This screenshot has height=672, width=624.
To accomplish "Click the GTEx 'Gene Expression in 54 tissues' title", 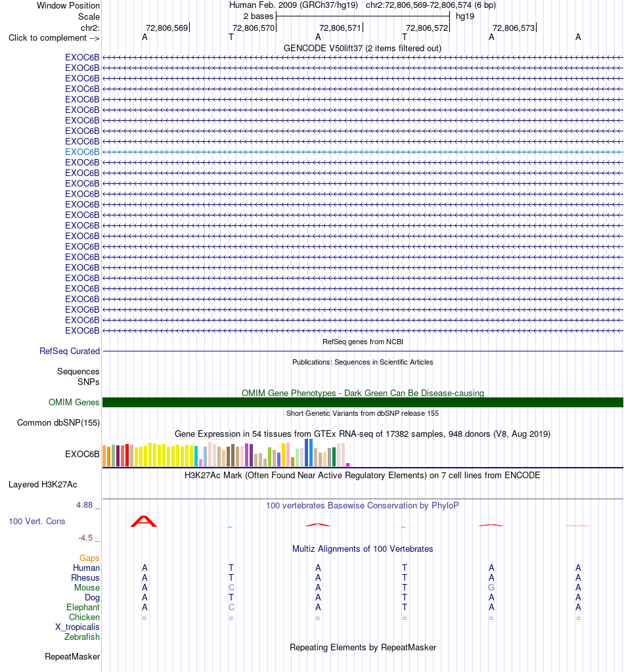I will 363,434.
